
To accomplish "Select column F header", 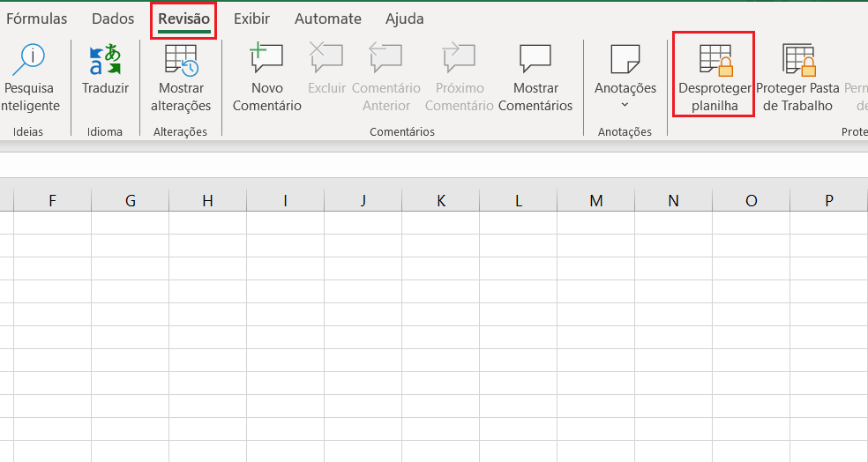I will (x=52, y=200).
